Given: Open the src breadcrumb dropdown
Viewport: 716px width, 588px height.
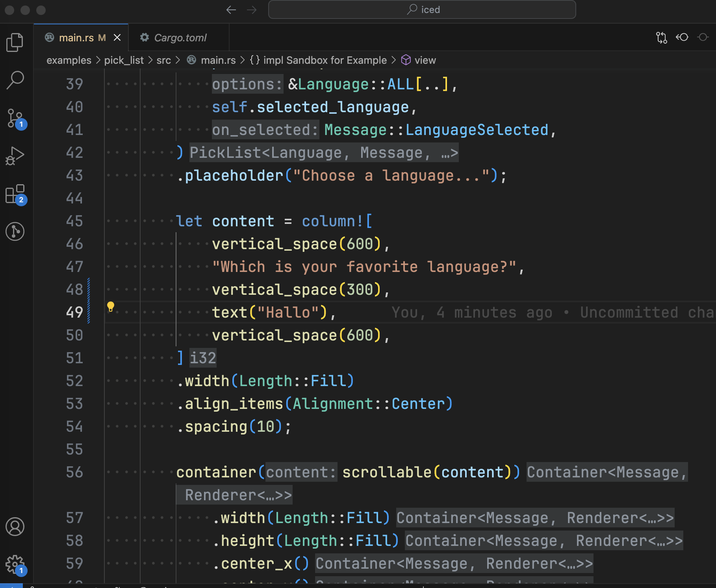Looking at the screenshot, I should [164, 60].
